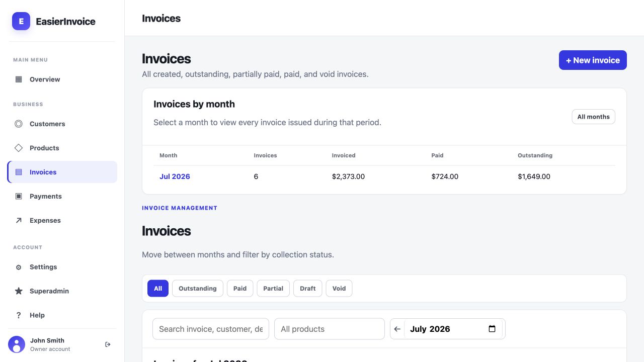Open the Customers menu item
Image resolution: width=644 pixels, height=362 pixels.
pos(62,124)
